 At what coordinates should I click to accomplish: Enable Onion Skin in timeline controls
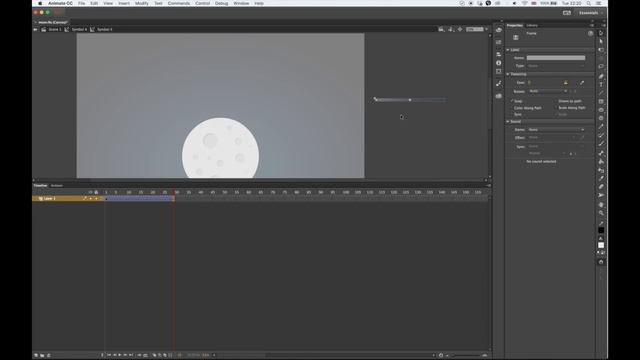tap(155, 355)
